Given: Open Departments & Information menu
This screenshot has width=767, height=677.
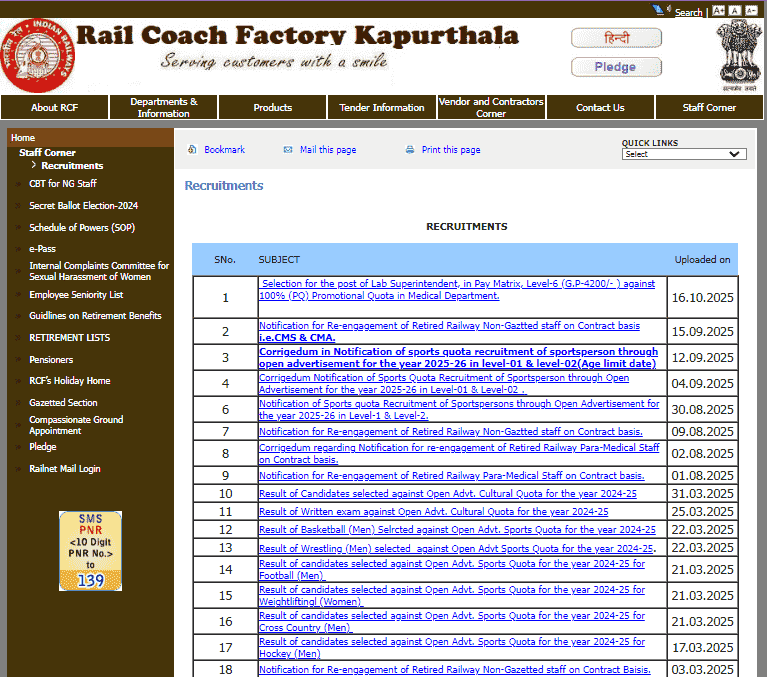Looking at the screenshot, I should 163,108.
